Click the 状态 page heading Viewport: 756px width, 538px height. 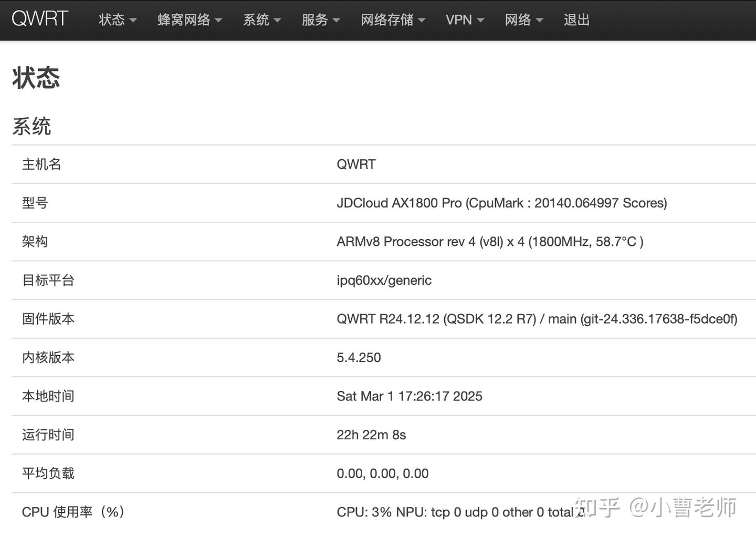36,78
